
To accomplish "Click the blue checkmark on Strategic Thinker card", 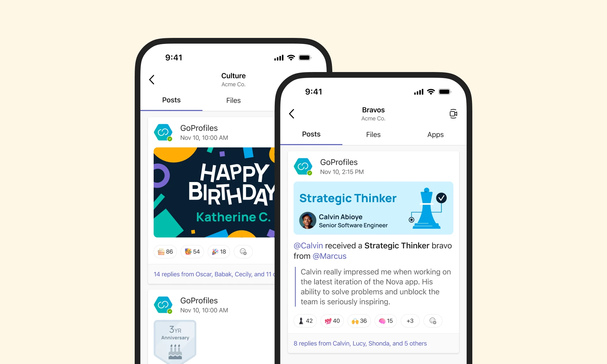I will [442, 198].
